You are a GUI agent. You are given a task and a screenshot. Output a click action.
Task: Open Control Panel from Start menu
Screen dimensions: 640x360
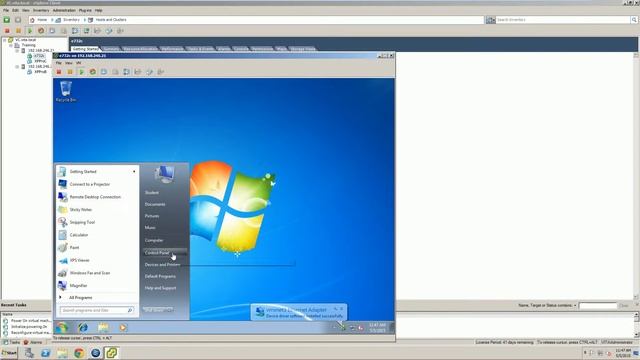[165, 253]
